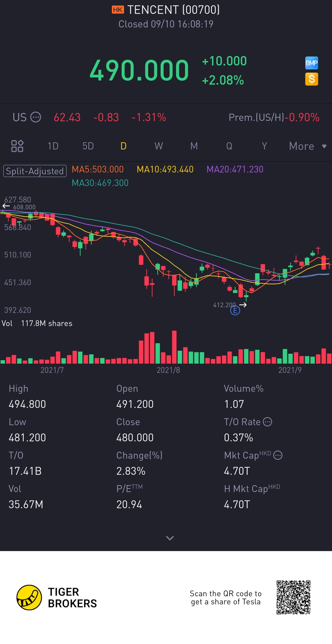Tap the BMP quote badge icon
This screenshot has width=332, height=644.
(311, 63)
